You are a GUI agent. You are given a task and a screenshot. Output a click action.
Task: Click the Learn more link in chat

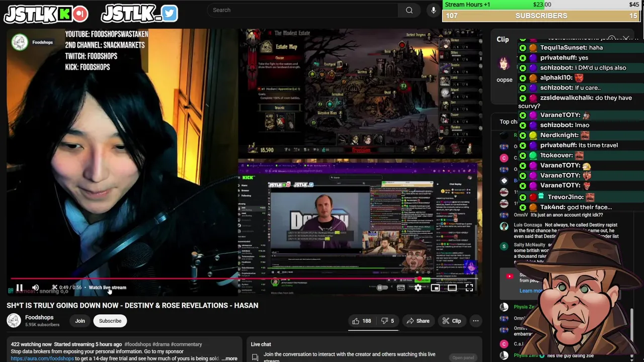(x=530, y=291)
